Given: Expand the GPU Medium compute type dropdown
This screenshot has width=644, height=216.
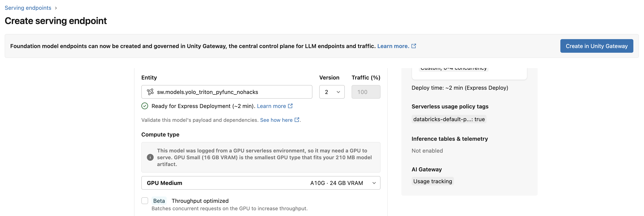Looking at the screenshot, I should pos(261,183).
